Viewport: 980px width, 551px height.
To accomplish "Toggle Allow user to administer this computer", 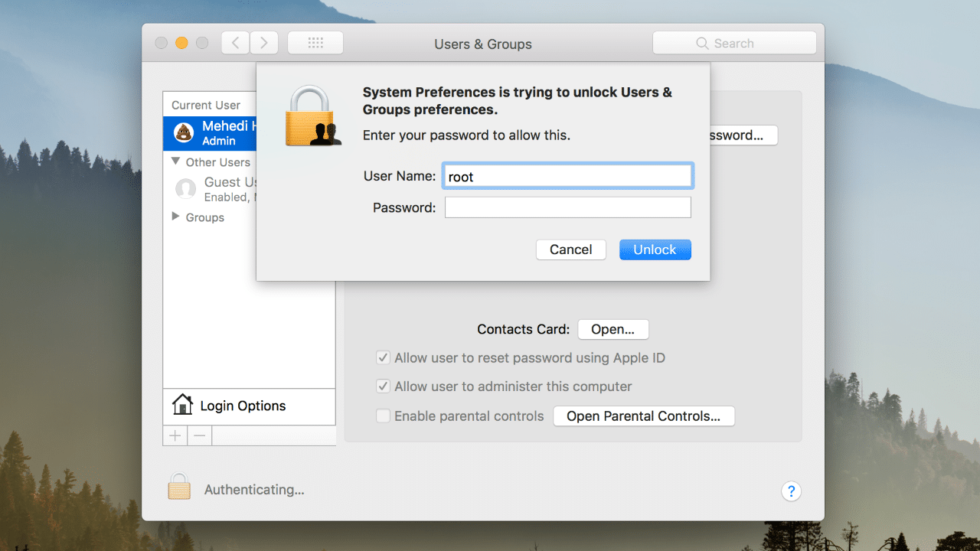I will coord(383,386).
